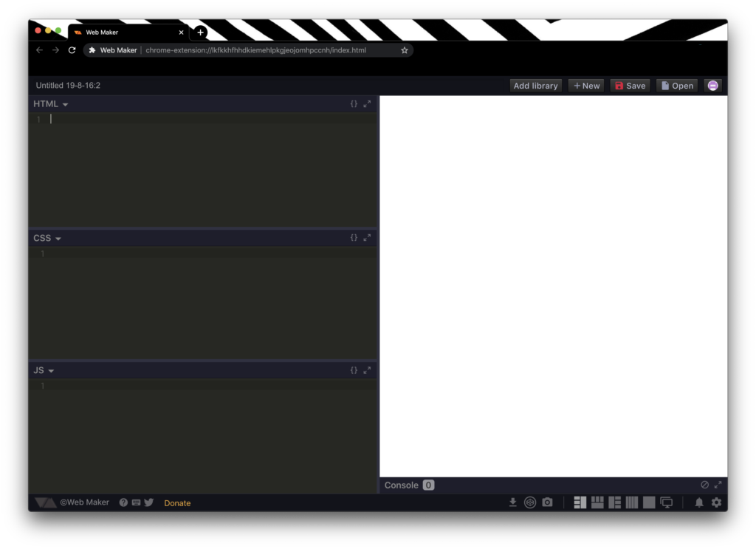Click the Web Maker logo in footer
Viewport: 756px width, 549px height.
[x=45, y=502]
